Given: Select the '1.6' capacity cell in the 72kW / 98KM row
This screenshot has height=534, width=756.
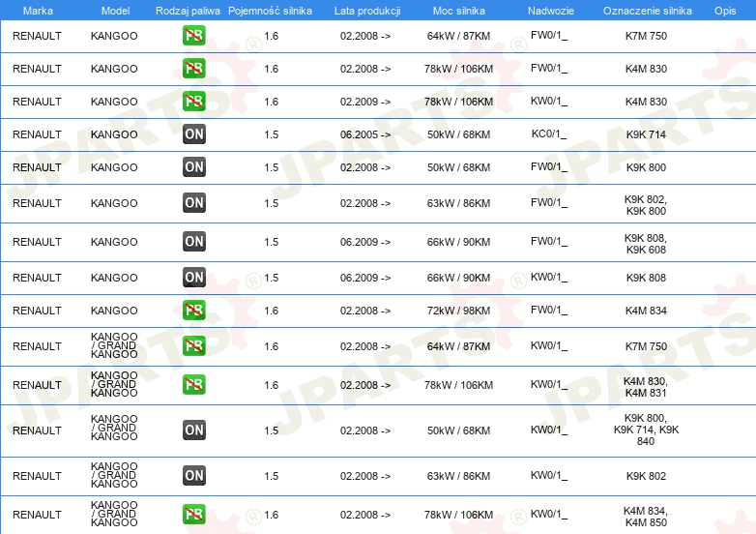Looking at the screenshot, I should [271, 311].
